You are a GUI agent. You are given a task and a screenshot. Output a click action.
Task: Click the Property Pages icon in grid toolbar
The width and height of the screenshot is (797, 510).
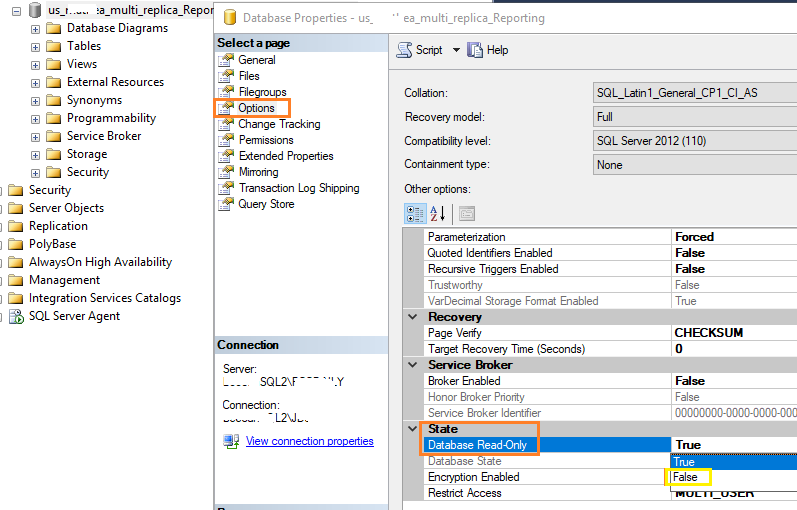tap(467, 214)
